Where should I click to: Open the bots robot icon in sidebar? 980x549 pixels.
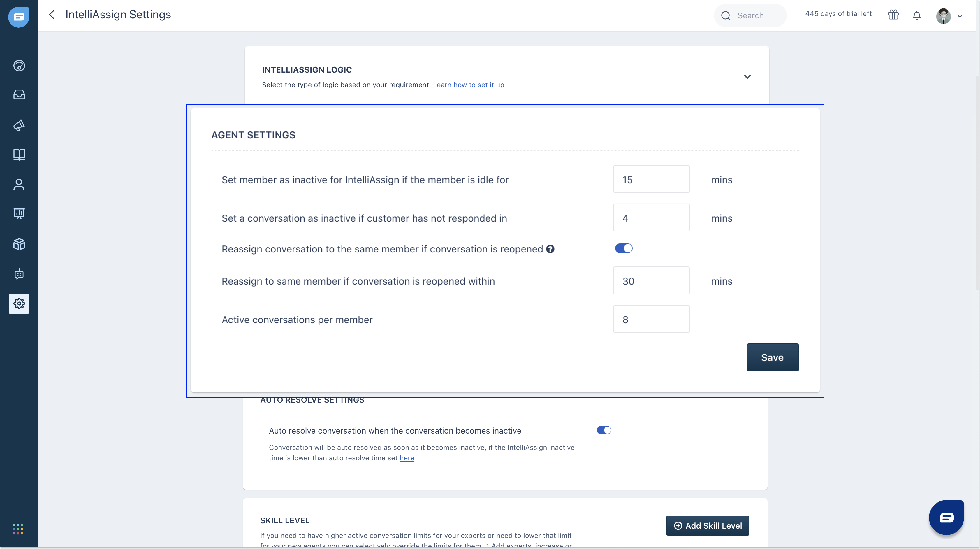pos(19,274)
